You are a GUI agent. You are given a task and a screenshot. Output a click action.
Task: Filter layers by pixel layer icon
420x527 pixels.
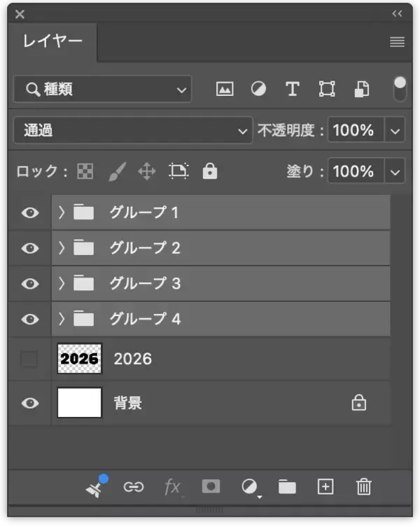click(x=225, y=90)
